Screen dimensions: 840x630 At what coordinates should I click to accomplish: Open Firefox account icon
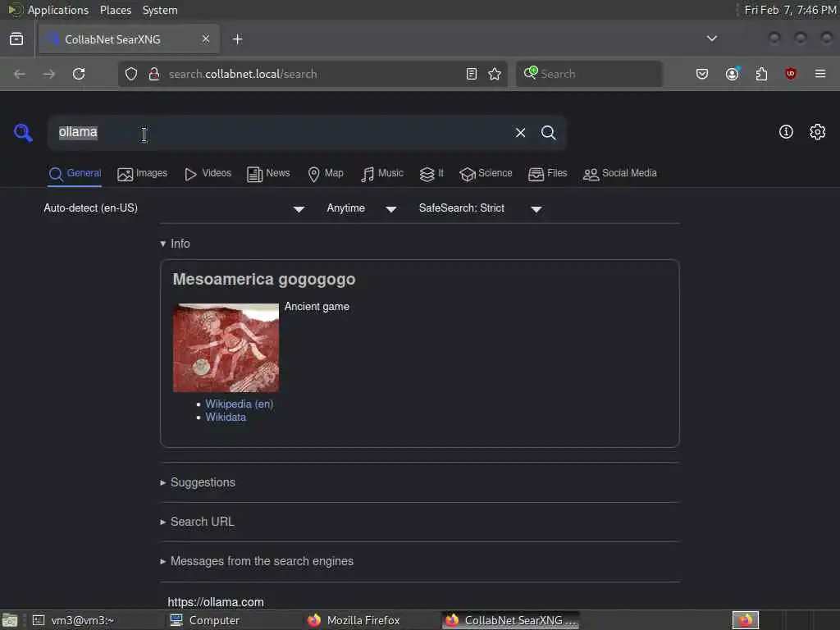click(x=733, y=74)
